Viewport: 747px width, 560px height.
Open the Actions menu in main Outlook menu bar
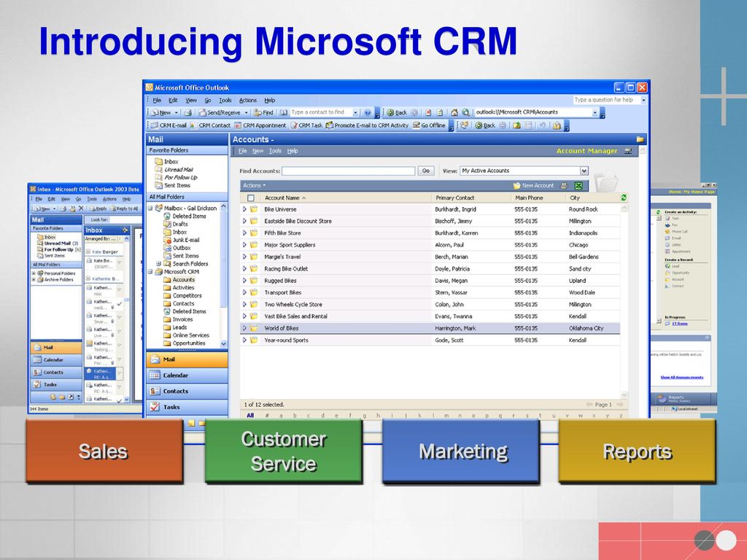coord(248,100)
